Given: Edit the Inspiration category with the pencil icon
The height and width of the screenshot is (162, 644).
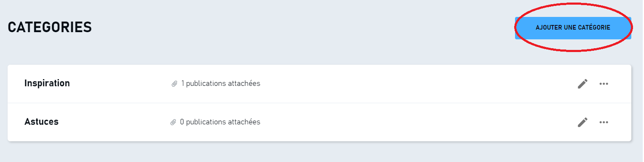Looking at the screenshot, I should click(x=583, y=84).
